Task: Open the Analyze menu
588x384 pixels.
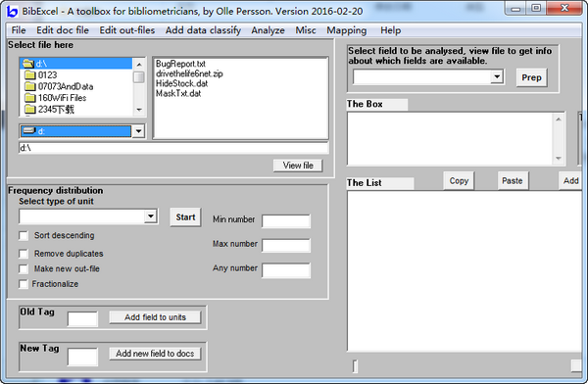Action: click(x=268, y=30)
